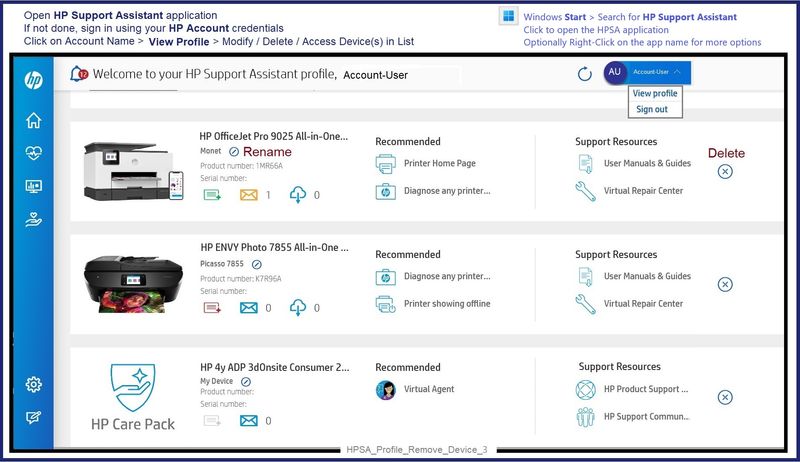The height and width of the screenshot is (462, 800).
Task: Click Care Pack messages envelope icon
Action: [x=249, y=421]
